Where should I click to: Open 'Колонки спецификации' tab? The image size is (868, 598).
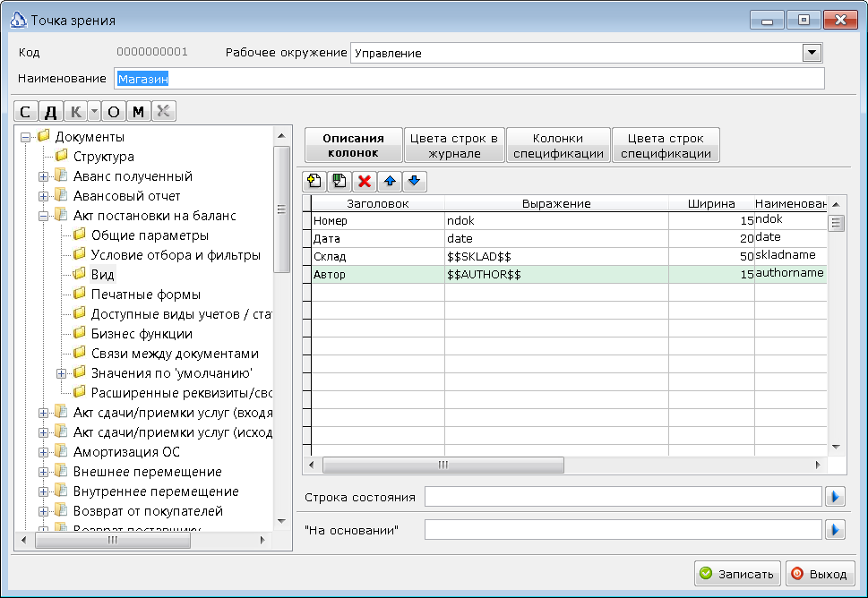[x=558, y=146]
